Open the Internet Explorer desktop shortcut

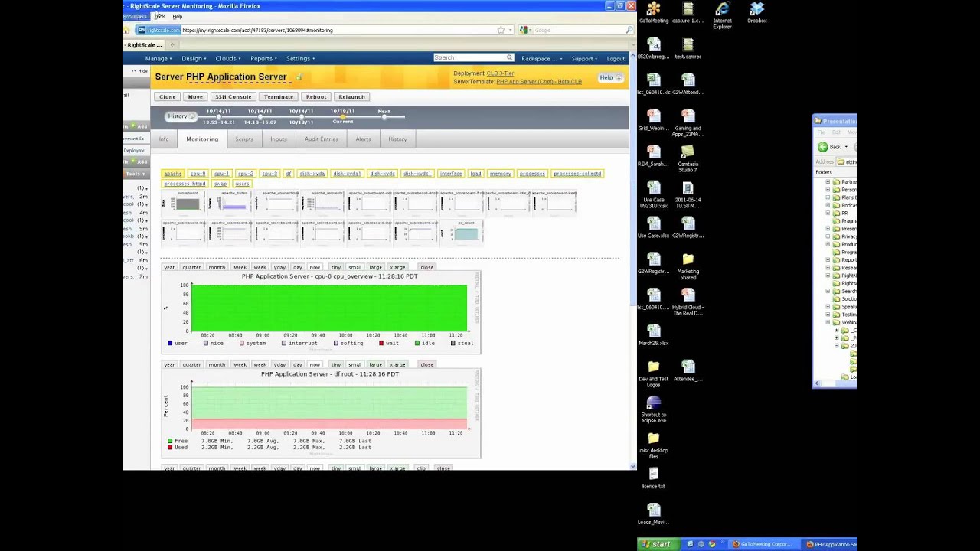[x=722, y=15]
